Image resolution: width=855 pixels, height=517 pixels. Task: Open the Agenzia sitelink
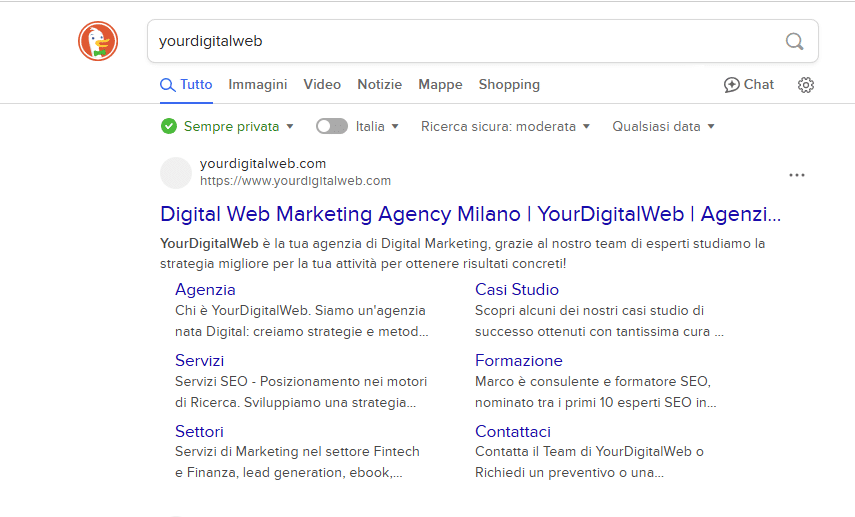click(x=205, y=290)
